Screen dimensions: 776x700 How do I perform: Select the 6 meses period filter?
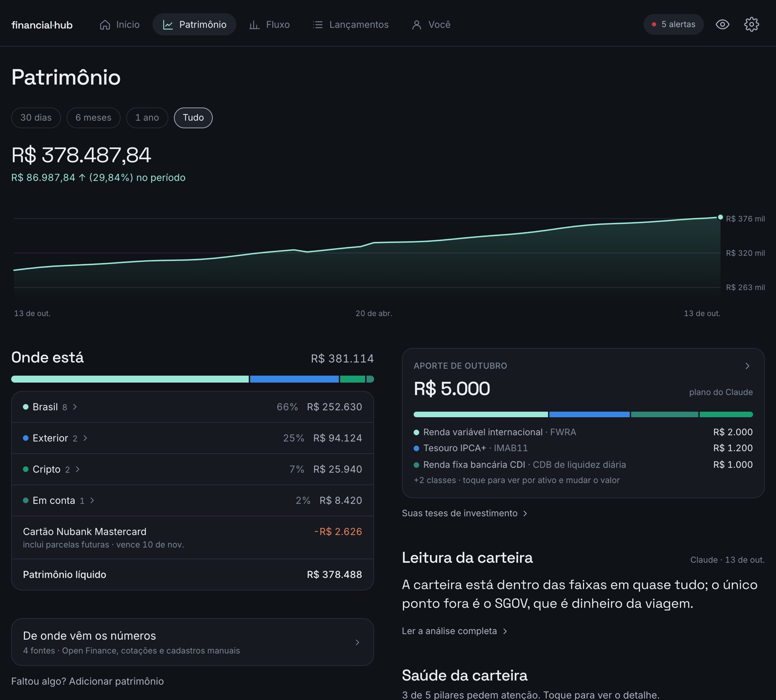point(93,118)
